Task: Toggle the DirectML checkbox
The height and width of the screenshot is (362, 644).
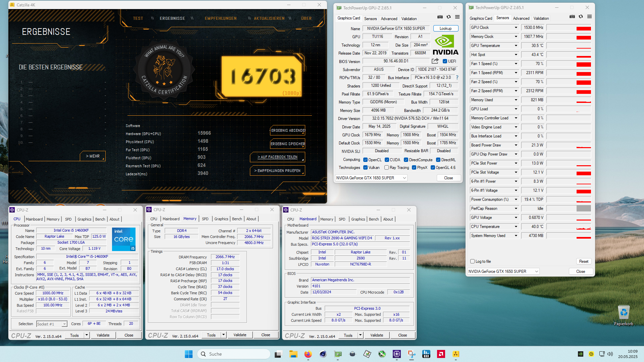Action: [x=438, y=160]
